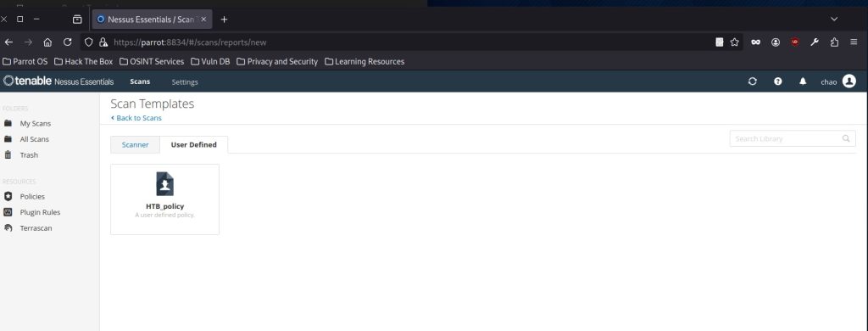The width and height of the screenshot is (868, 331).
Task: Open the HTB_policy template card
Action: 165,199
